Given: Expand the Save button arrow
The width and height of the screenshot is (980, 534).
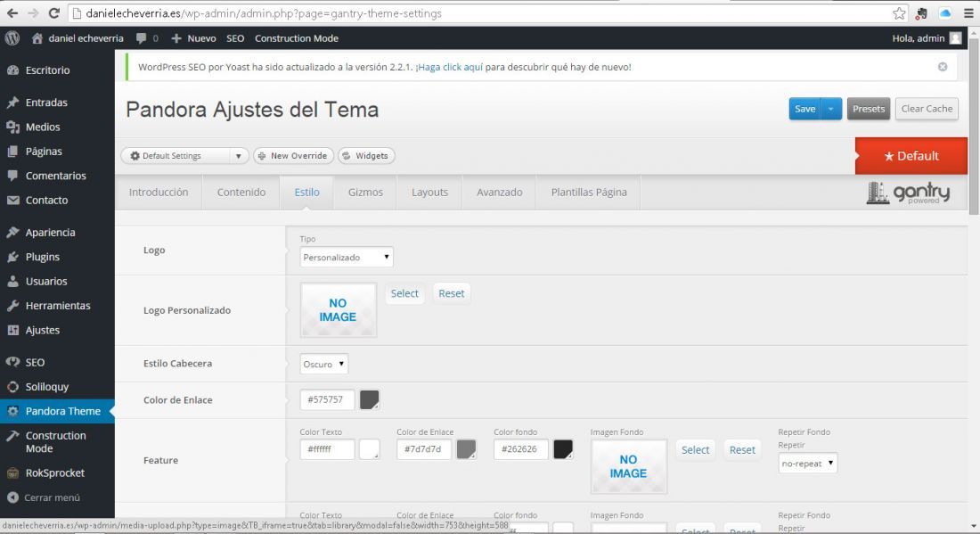Looking at the screenshot, I should point(830,109).
